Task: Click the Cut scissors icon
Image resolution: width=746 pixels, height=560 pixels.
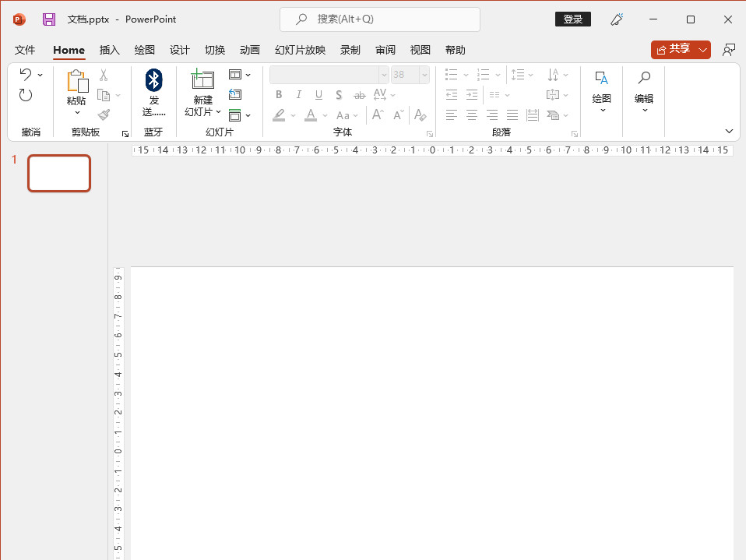Action: coord(104,75)
